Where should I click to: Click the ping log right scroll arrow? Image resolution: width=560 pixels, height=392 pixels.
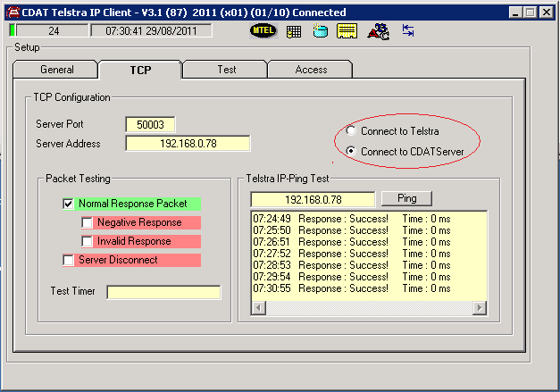click(480, 307)
